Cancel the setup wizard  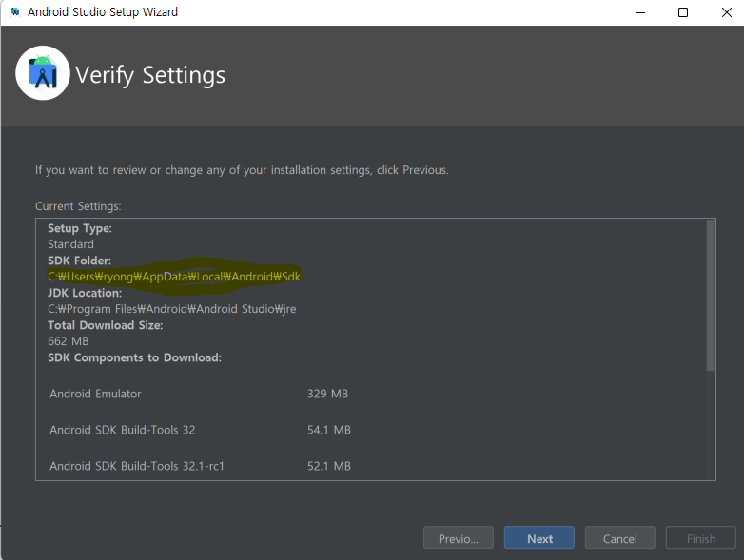[x=619, y=538]
